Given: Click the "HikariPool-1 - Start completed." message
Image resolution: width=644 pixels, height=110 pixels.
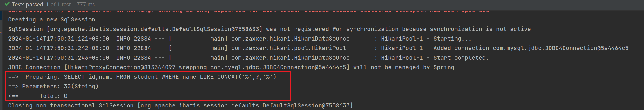Looking at the screenshot, I should (x=435, y=58).
